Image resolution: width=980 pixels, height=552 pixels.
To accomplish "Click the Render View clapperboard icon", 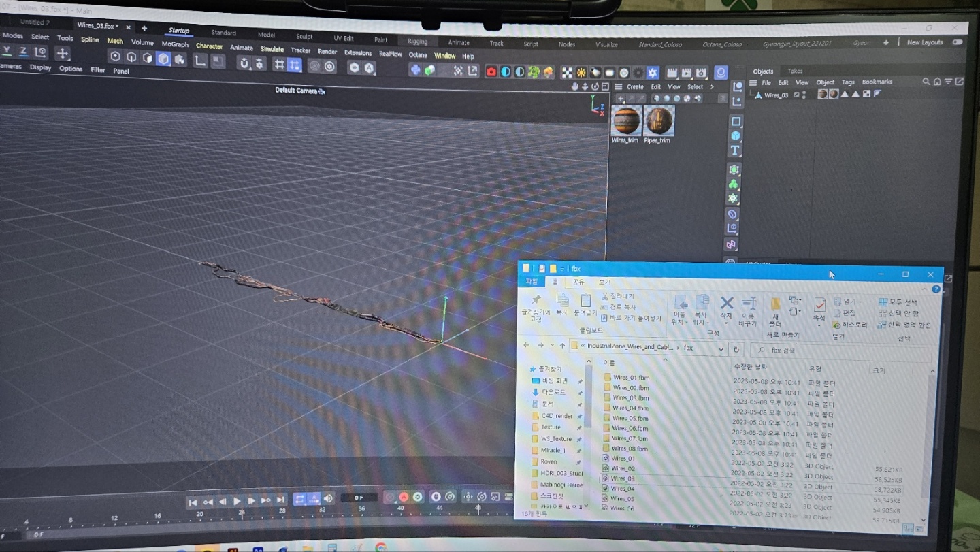I will pyautogui.click(x=672, y=72).
